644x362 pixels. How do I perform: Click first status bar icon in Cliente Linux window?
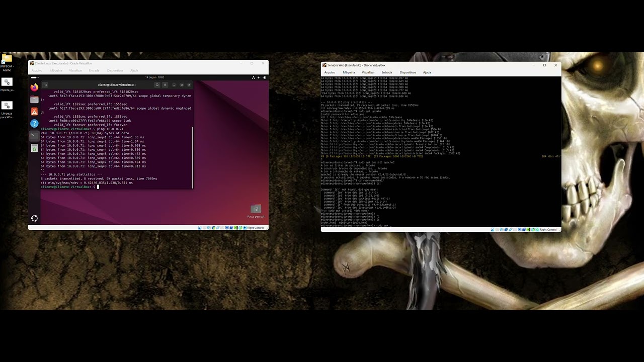tap(200, 228)
